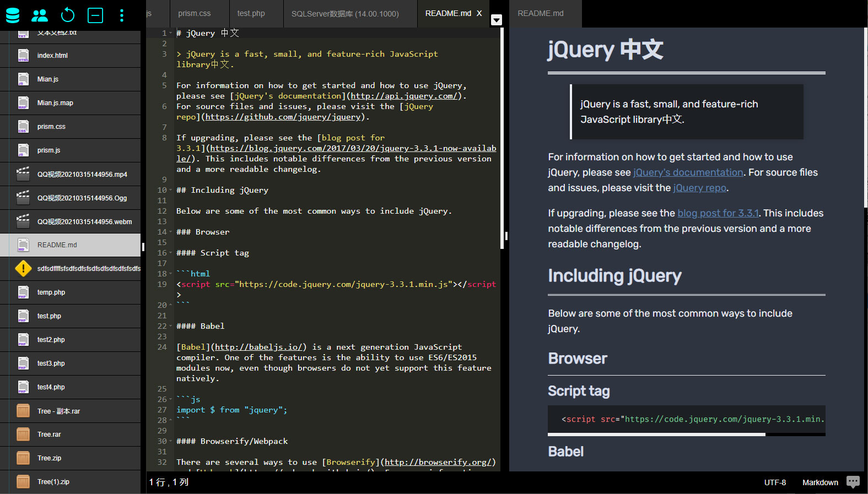
Task: Open the blog post for 3.3.1 link
Action: [718, 213]
